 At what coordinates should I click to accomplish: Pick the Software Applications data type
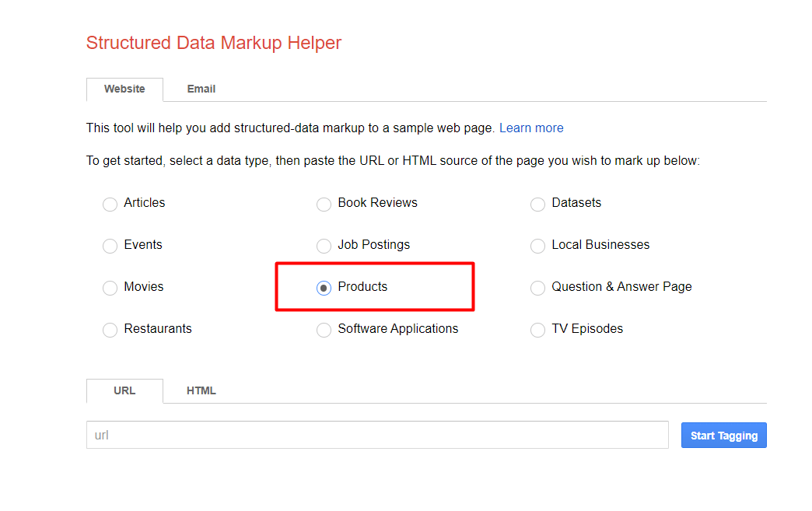(324, 331)
